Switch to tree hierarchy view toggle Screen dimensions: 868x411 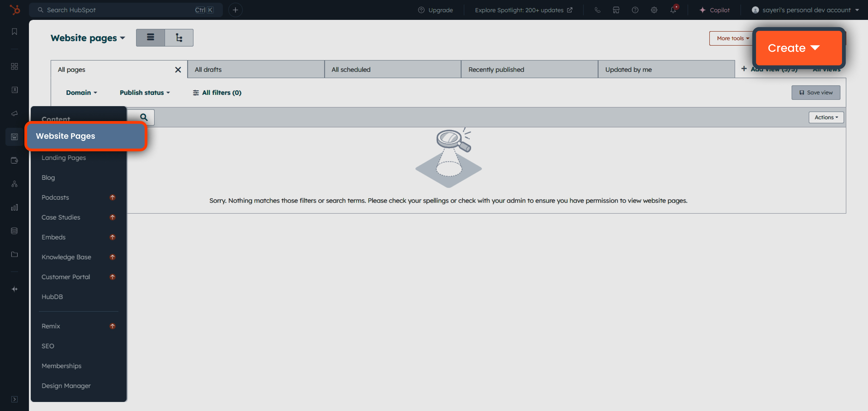pos(179,37)
